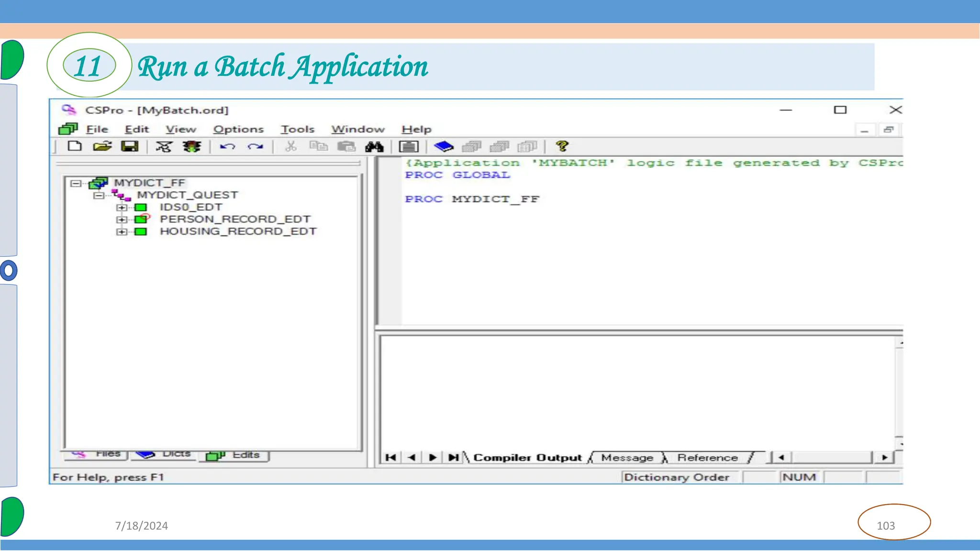The height and width of the screenshot is (551, 980).
Task: Click the Compile toolbar icon
Action: tap(164, 146)
